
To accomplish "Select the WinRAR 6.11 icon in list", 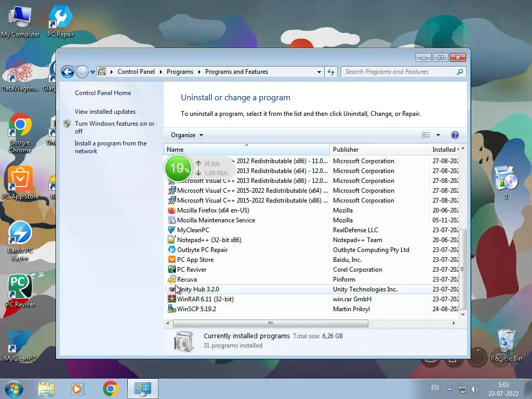I will [x=172, y=299].
